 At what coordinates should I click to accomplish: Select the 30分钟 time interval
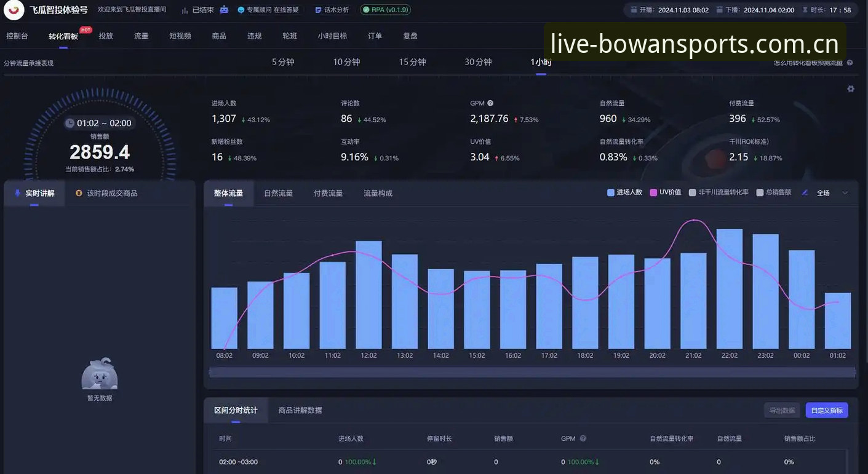tap(478, 62)
